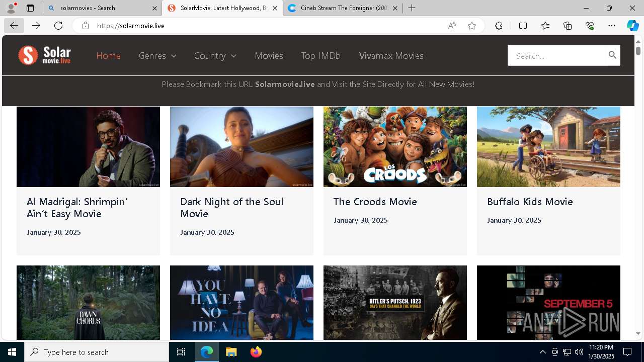Click the Dawn Chorus poster thumbnail
Viewport: 644px width, 362px height.
(x=88, y=303)
